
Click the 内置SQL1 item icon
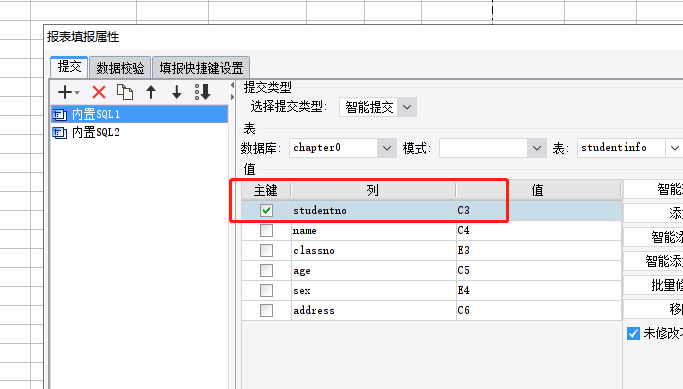coord(59,115)
